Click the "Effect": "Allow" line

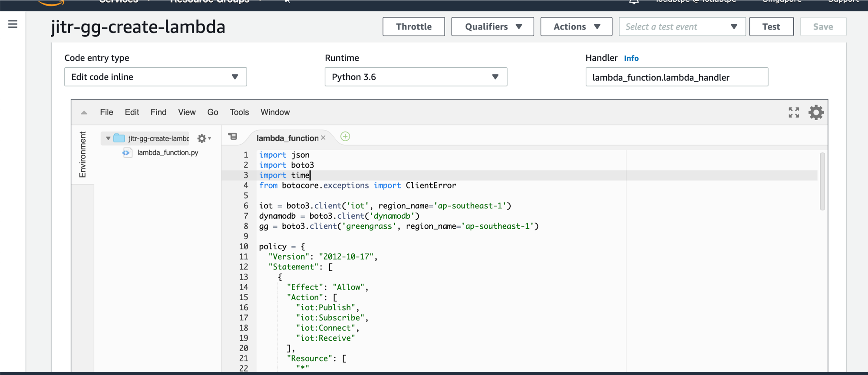point(327,287)
